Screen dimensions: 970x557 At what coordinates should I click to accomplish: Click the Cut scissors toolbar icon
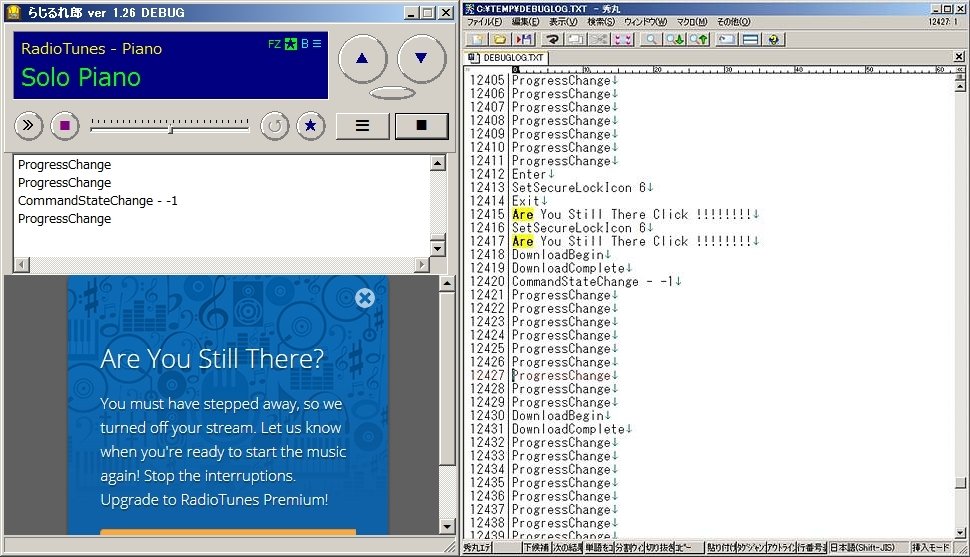pyautogui.click(x=599, y=40)
